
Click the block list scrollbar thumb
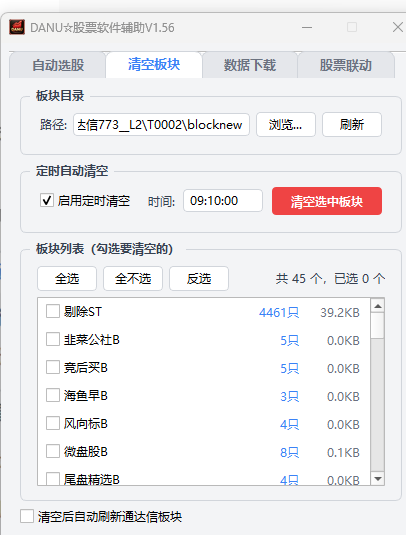[x=378, y=326]
